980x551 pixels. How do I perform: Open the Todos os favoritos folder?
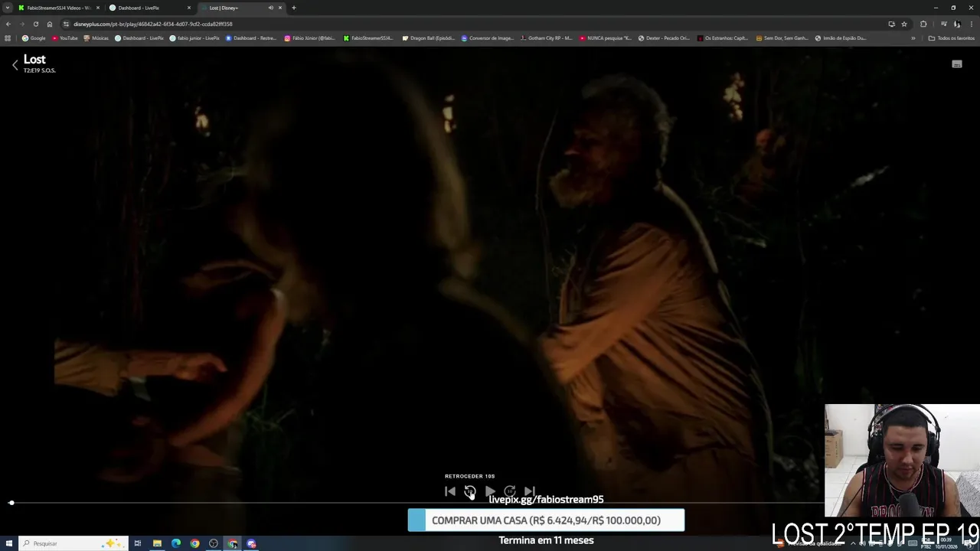(952, 38)
